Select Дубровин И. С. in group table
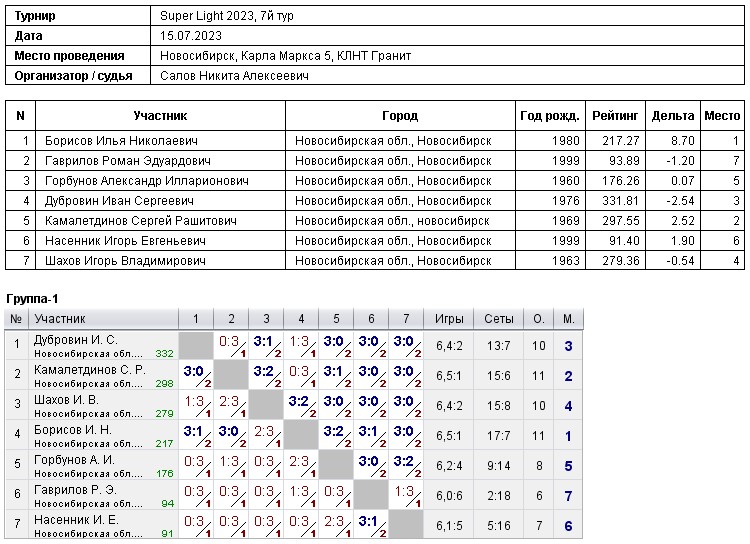750x544 pixels. tap(76, 340)
